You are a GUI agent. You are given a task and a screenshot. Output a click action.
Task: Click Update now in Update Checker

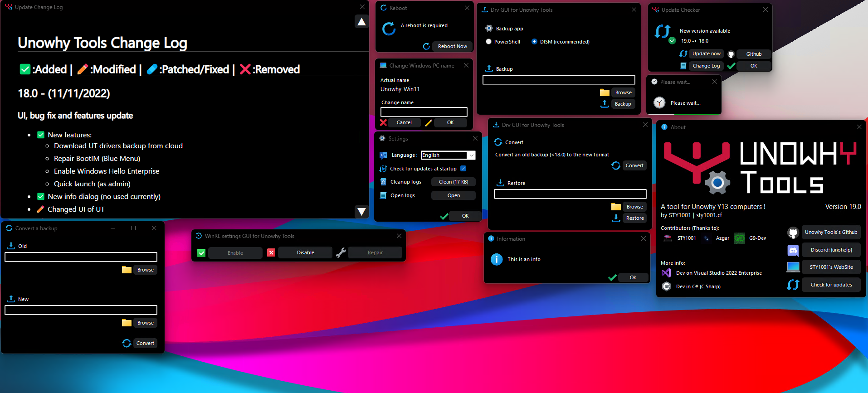[706, 53]
